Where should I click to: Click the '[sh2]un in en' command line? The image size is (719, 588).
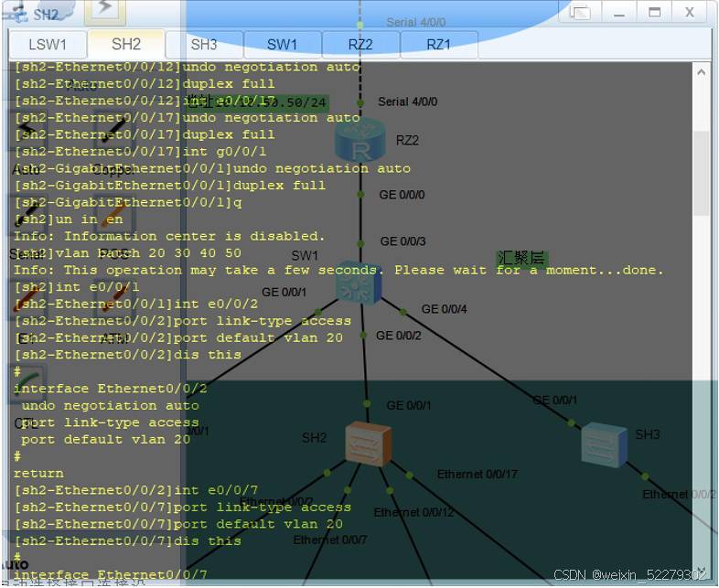[x=69, y=219]
